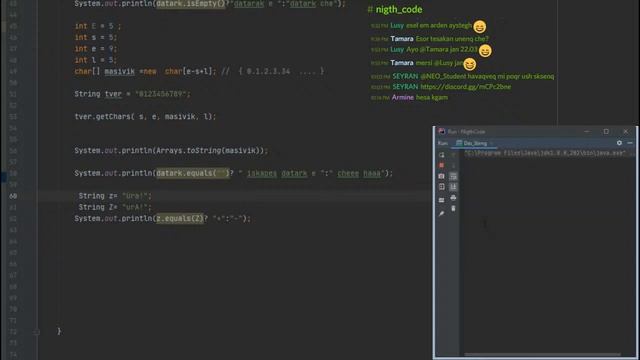Screen dimensions: 640x360
Task: Click the 'int e = 9' line
Action: 96,49
